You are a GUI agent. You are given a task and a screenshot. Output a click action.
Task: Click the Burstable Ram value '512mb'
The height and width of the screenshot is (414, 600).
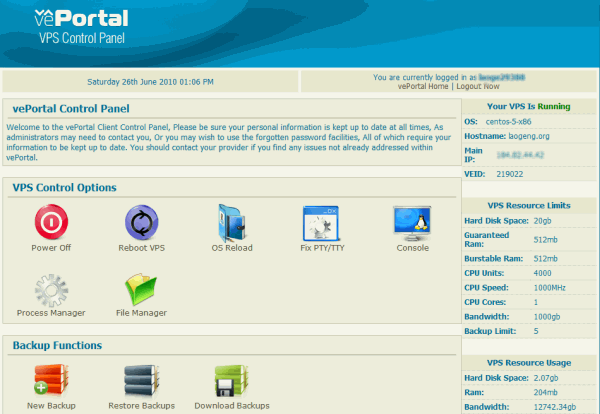click(546, 259)
